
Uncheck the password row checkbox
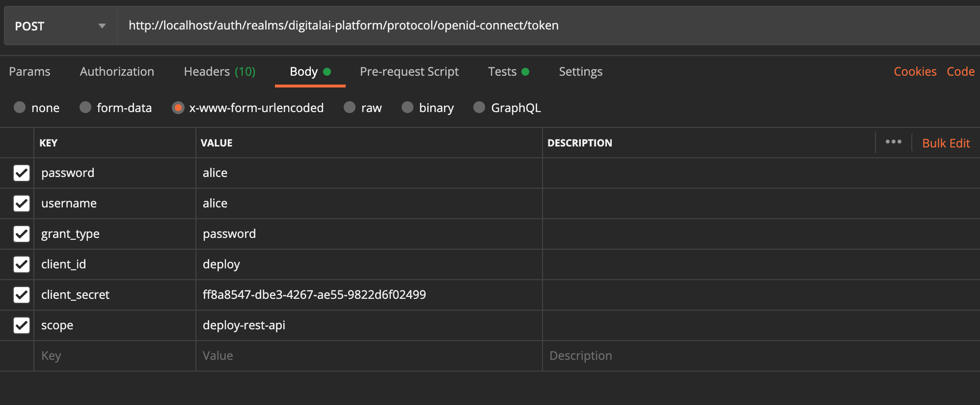pos(22,173)
